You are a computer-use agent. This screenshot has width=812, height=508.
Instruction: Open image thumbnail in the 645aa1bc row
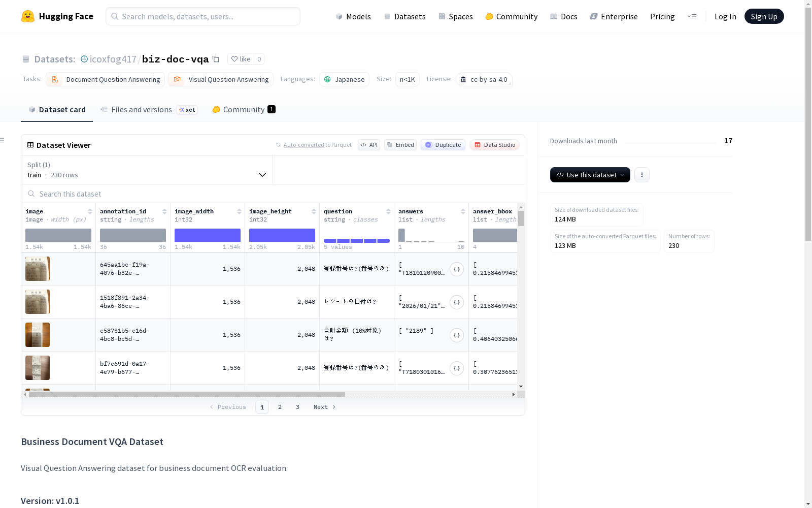click(x=38, y=269)
